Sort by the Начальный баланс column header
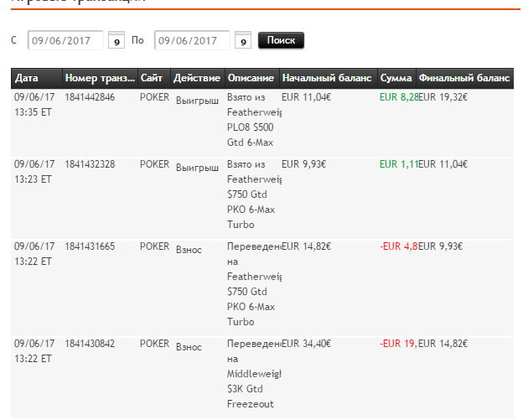The height and width of the screenshot is (420, 523). (x=329, y=78)
